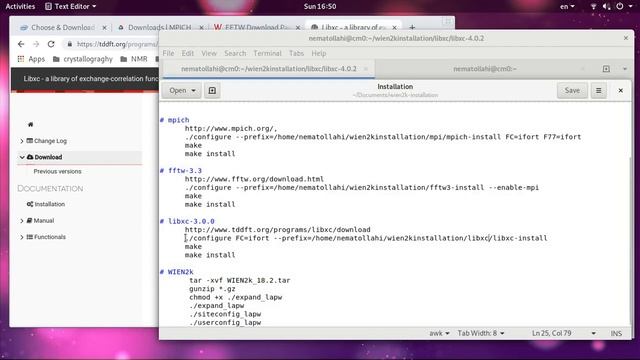Click the '# mpich' heading line
Image resolution: width=640 pixels, height=360 pixels.
pos(174,120)
